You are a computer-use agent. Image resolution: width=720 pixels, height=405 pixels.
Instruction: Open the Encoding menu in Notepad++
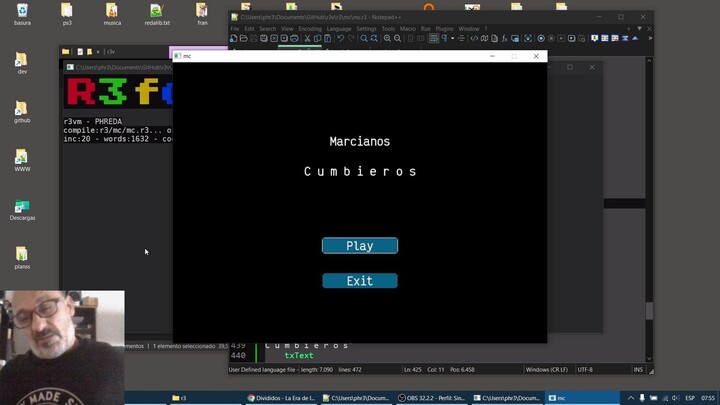click(310, 28)
